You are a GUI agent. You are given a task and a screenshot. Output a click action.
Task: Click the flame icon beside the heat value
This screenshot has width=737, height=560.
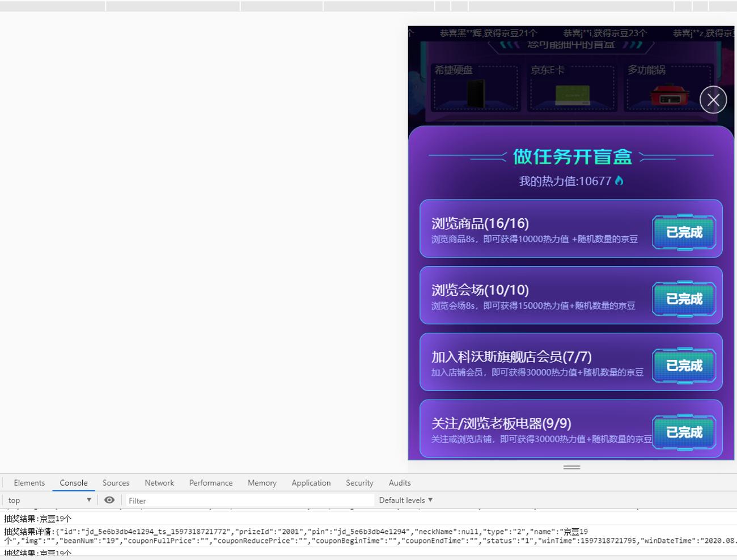pos(620,180)
